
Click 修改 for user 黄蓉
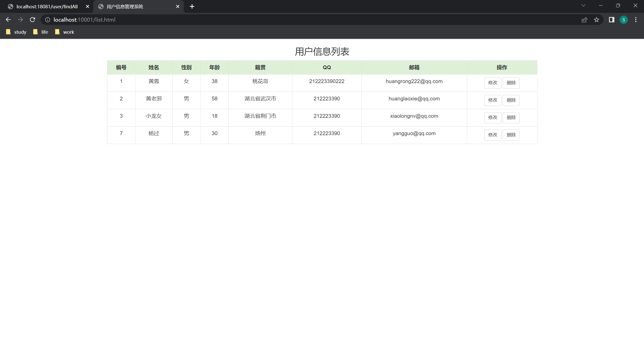point(493,83)
